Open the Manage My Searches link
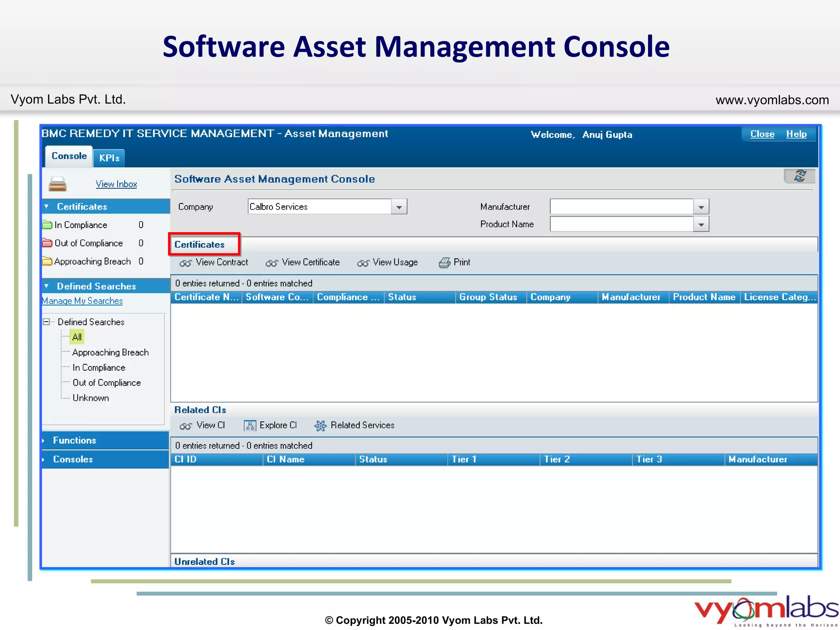 click(x=82, y=301)
